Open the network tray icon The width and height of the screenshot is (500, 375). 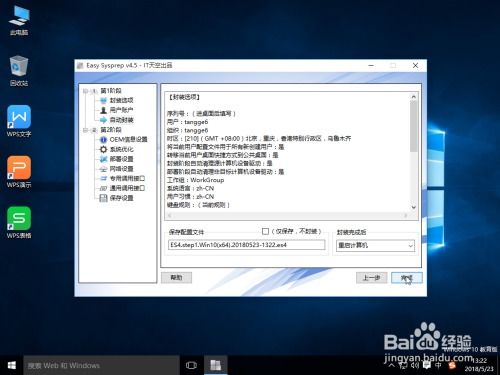403,365
